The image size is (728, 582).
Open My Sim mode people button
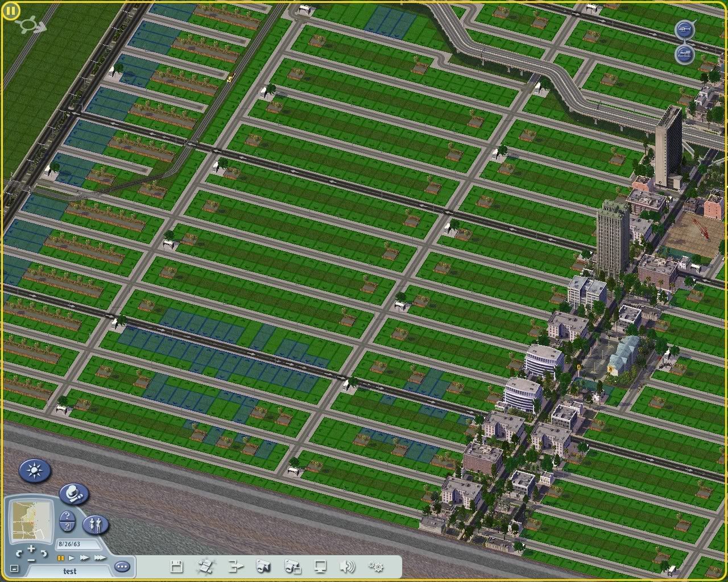point(96,525)
